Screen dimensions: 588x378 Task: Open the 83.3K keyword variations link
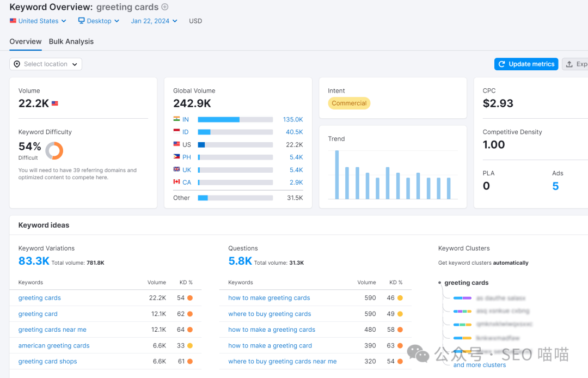tap(34, 261)
